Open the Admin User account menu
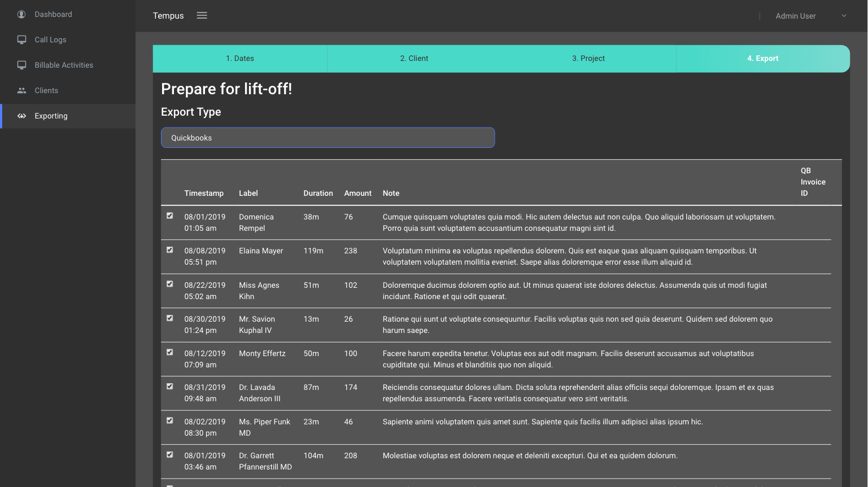 coord(795,16)
